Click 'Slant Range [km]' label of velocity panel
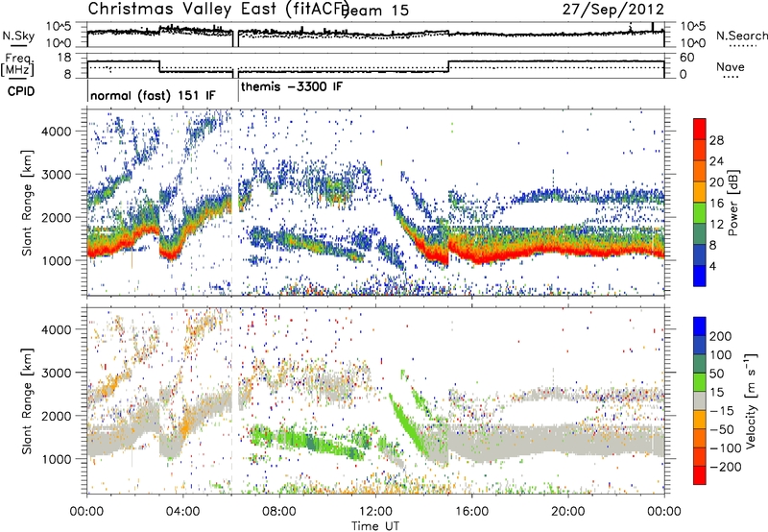 27,401
